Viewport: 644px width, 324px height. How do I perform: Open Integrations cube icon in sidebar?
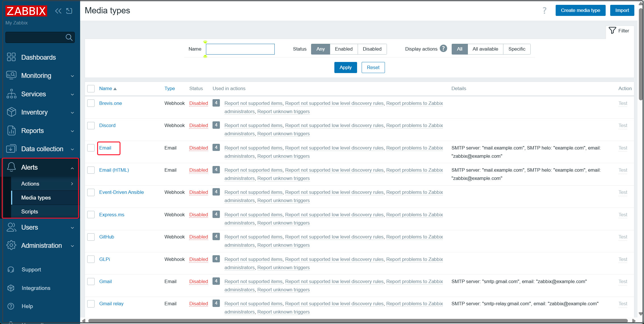pyautogui.click(x=11, y=288)
